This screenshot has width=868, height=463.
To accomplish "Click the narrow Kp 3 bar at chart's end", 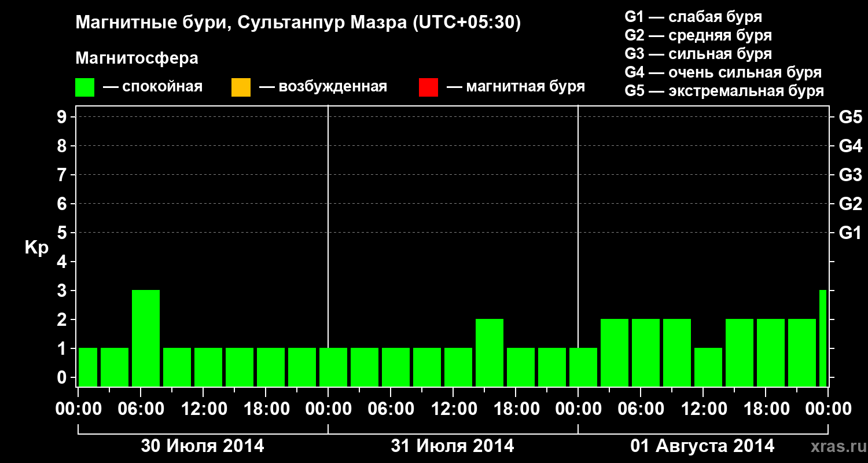I will tap(823, 338).
